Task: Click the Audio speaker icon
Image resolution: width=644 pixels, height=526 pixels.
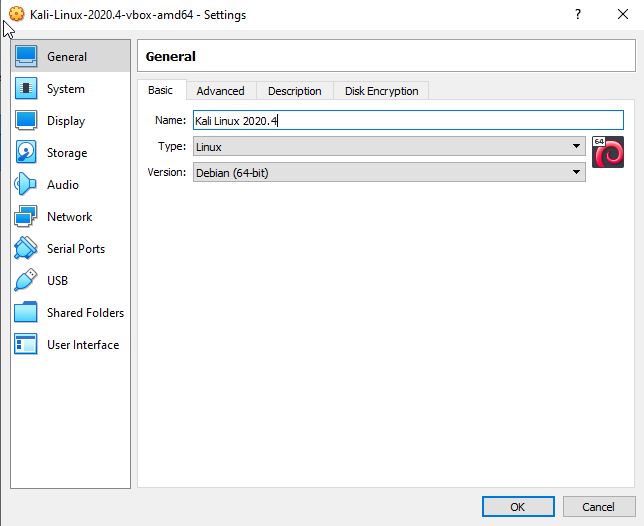Action: [26, 184]
